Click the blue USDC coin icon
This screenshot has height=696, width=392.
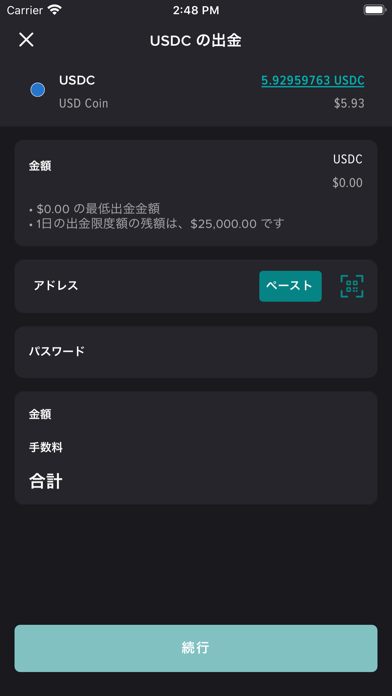[x=38, y=90]
